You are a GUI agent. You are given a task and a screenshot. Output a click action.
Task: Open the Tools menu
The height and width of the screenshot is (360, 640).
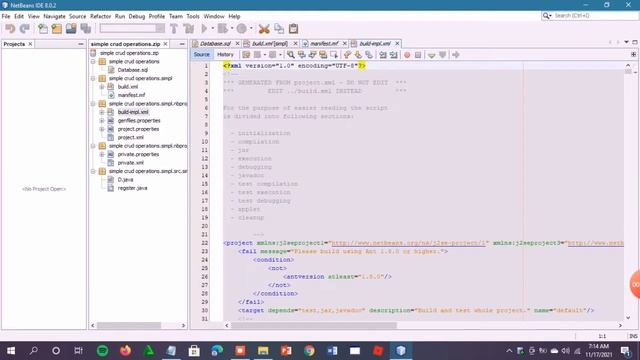tap(193, 16)
